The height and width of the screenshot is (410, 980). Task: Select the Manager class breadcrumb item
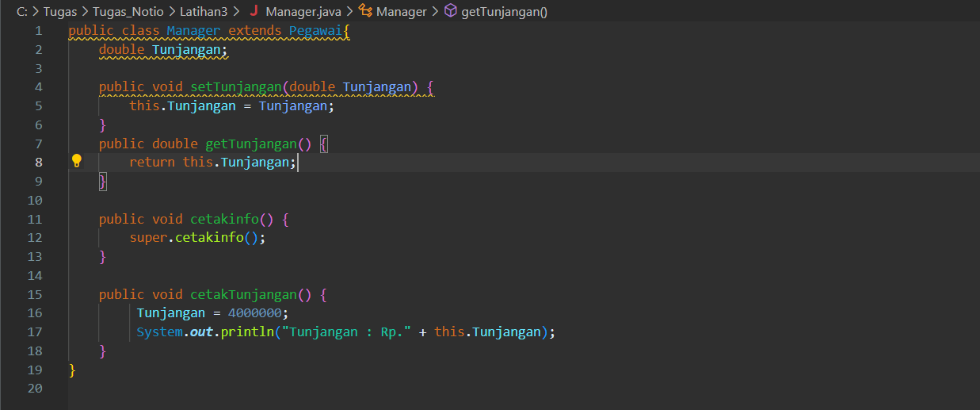pyautogui.click(x=401, y=11)
